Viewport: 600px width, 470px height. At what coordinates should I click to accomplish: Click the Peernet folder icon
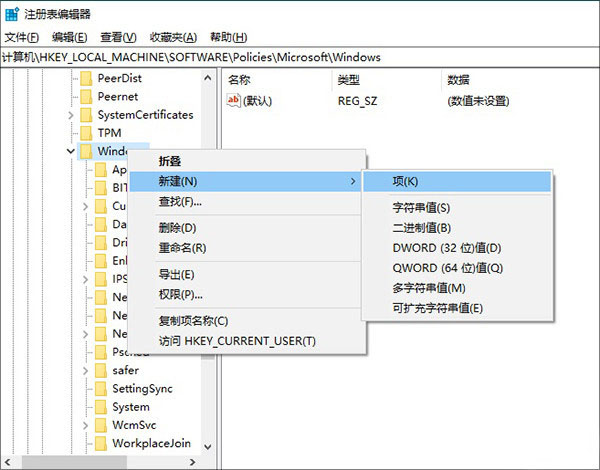click(86, 96)
